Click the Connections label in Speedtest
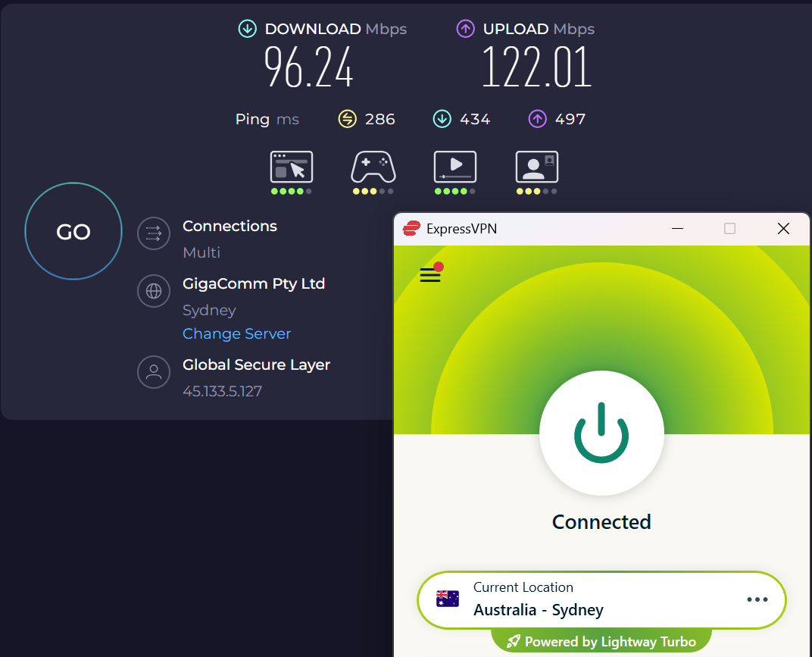This screenshot has width=812, height=657. click(x=230, y=226)
